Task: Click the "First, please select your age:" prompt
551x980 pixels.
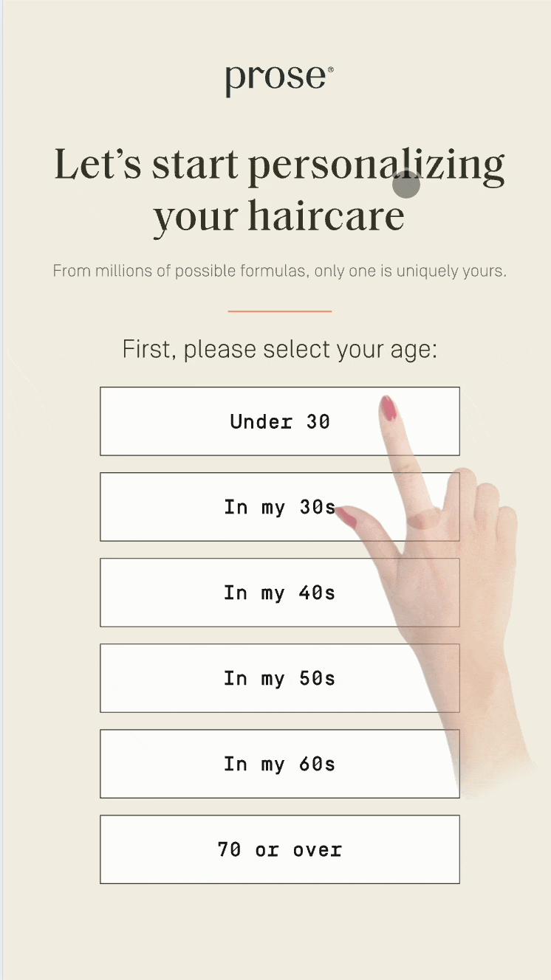Action: (x=279, y=349)
